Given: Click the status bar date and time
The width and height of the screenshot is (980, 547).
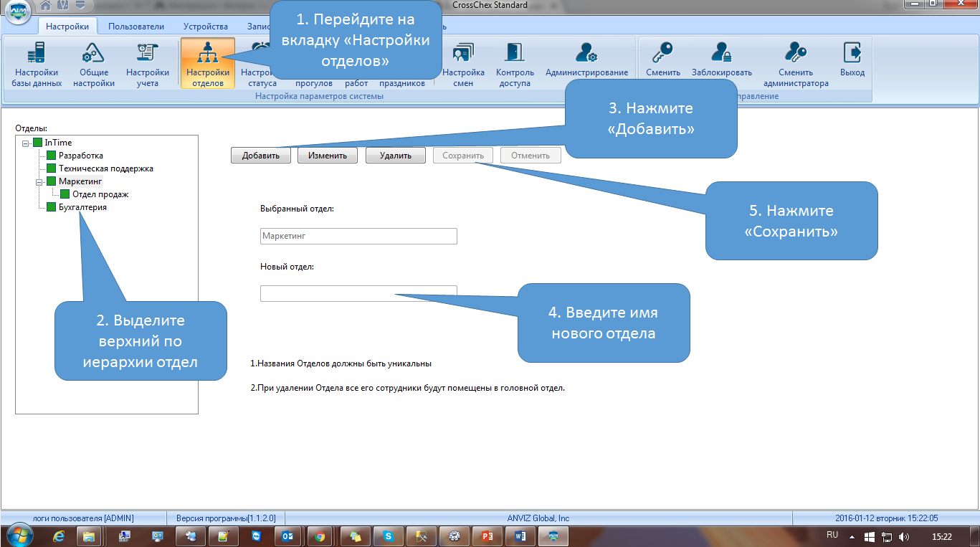Looking at the screenshot, I should click(x=886, y=518).
